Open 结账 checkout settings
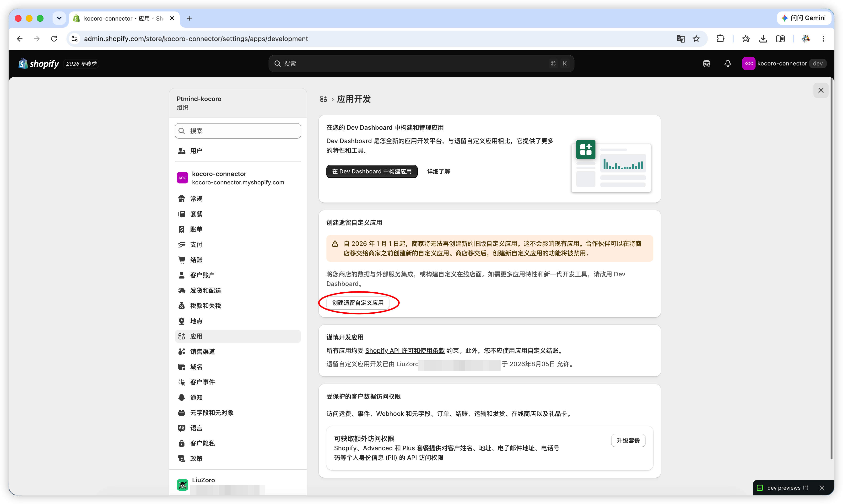 click(238, 260)
